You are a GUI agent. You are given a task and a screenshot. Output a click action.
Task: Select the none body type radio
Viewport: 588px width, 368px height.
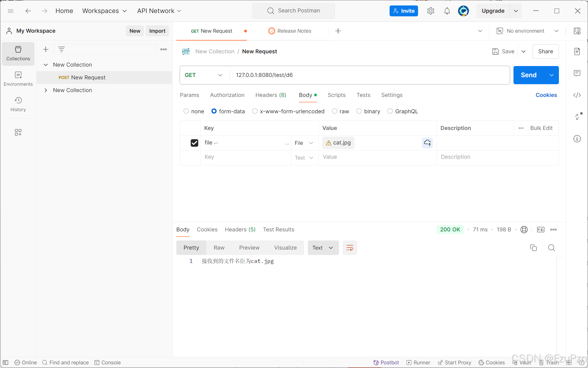pyautogui.click(x=186, y=111)
